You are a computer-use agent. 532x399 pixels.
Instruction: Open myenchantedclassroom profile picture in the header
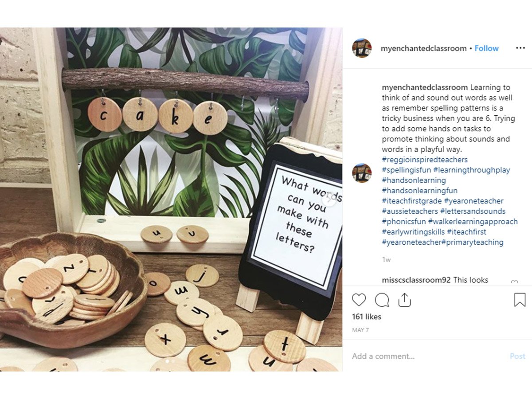click(362, 48)
